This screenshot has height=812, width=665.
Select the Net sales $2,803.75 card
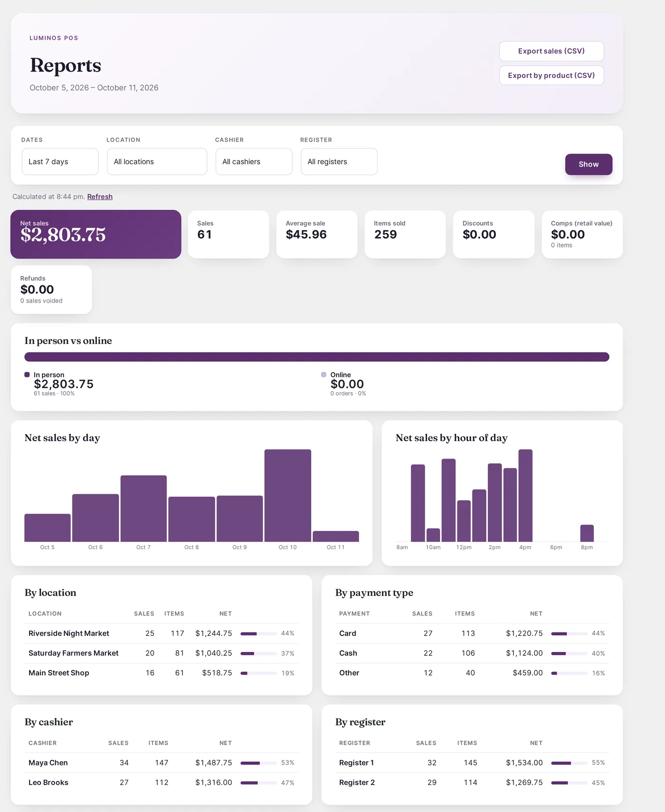coord(96,235)
